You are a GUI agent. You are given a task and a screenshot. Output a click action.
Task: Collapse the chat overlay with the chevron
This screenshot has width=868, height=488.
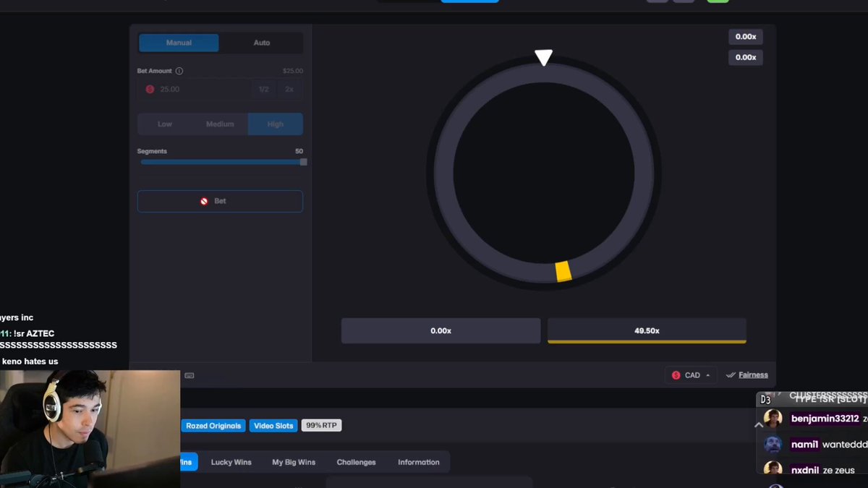[759, 424]
